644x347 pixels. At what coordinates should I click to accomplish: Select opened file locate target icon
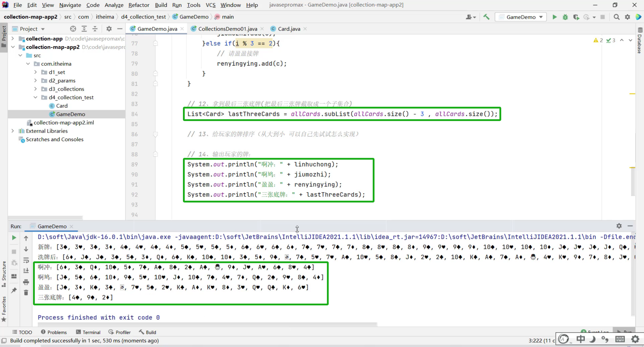click(x=73, y=29)
